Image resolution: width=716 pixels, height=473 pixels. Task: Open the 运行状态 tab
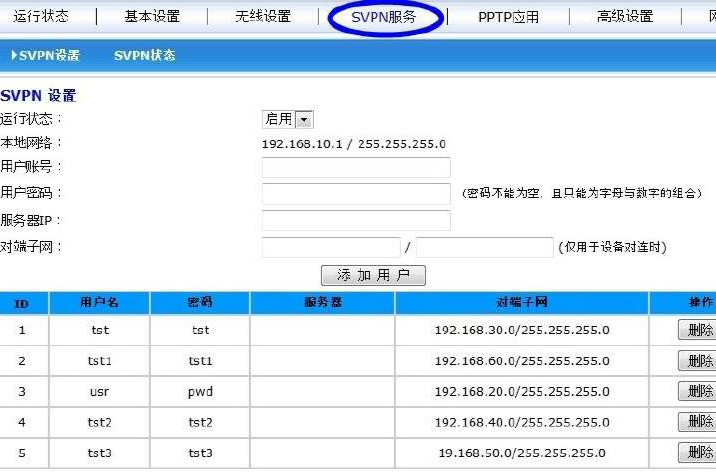click(41, 16)
